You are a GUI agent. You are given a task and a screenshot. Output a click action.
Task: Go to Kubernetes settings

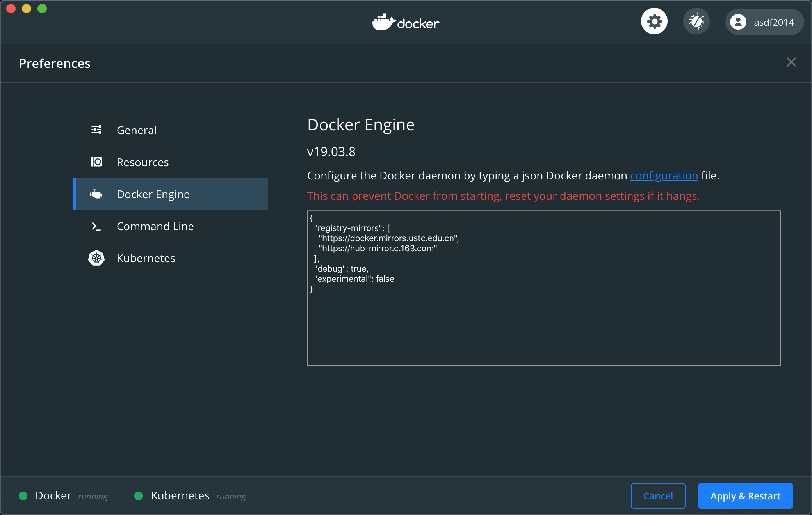(146, 258)
